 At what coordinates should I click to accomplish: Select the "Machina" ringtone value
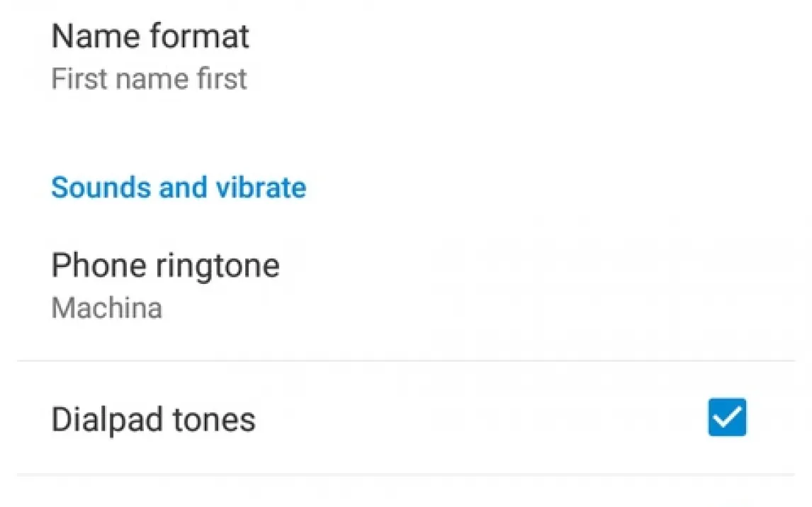[x=107, y=308]
